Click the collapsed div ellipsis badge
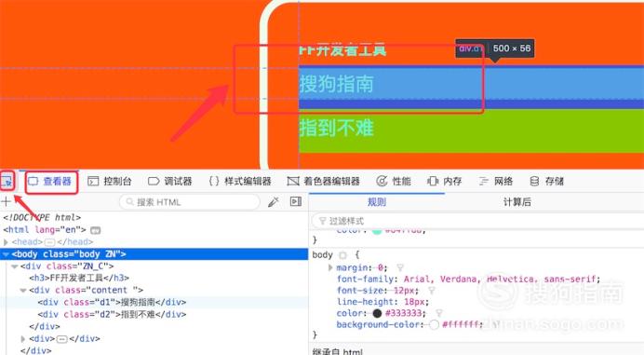 tap(62, 339)
